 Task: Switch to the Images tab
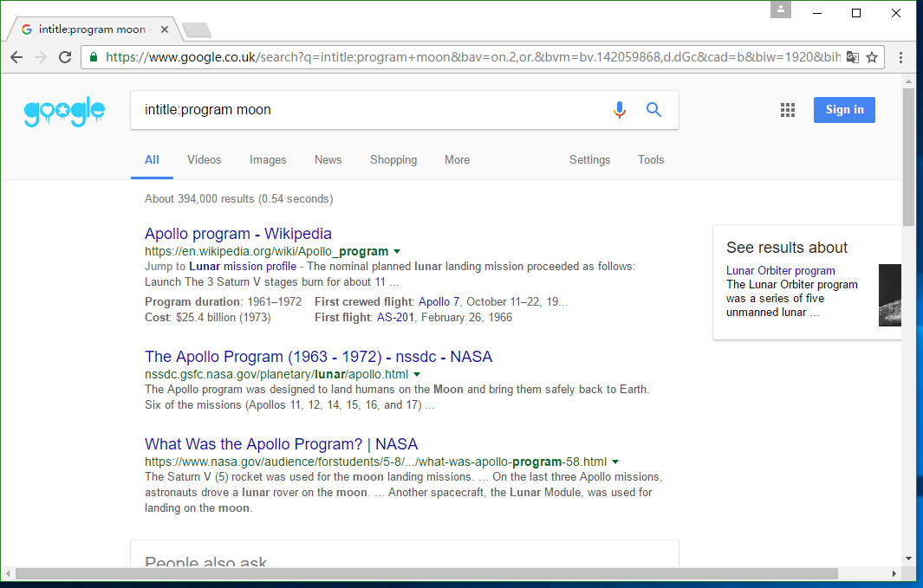point(268,160)
